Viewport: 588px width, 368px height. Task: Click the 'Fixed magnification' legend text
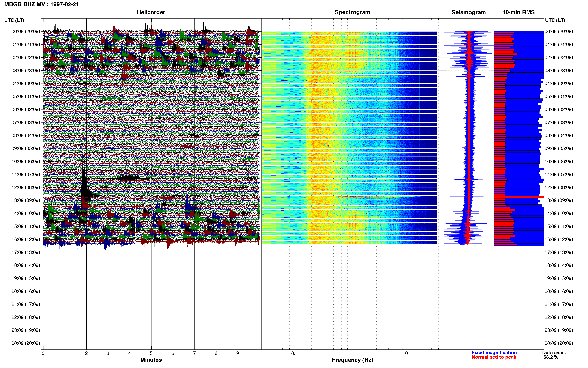(x=494, y=352)
